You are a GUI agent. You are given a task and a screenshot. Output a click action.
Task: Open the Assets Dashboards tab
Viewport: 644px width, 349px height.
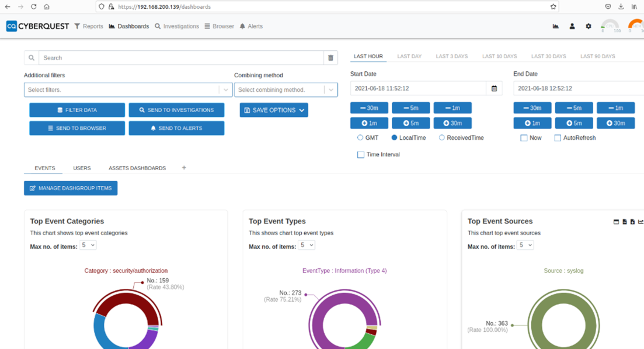pos(137,168)
